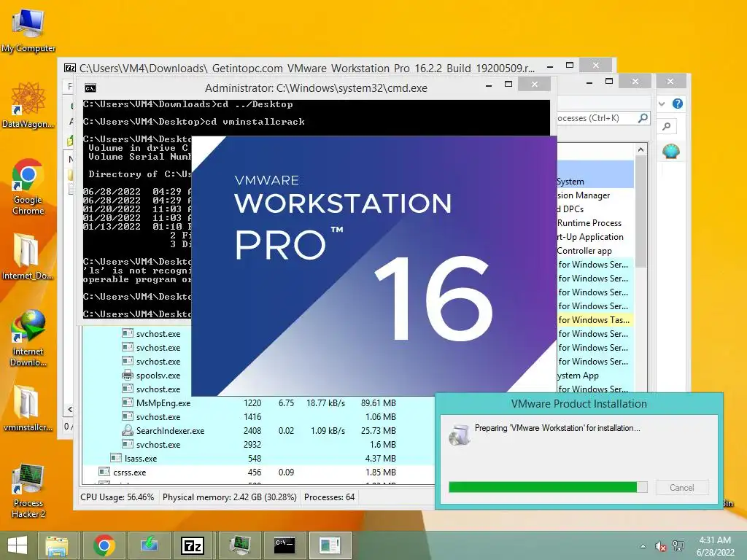
Task: Select the highlighted 'for Windows Tas...' row
Action: coord(595,319)
